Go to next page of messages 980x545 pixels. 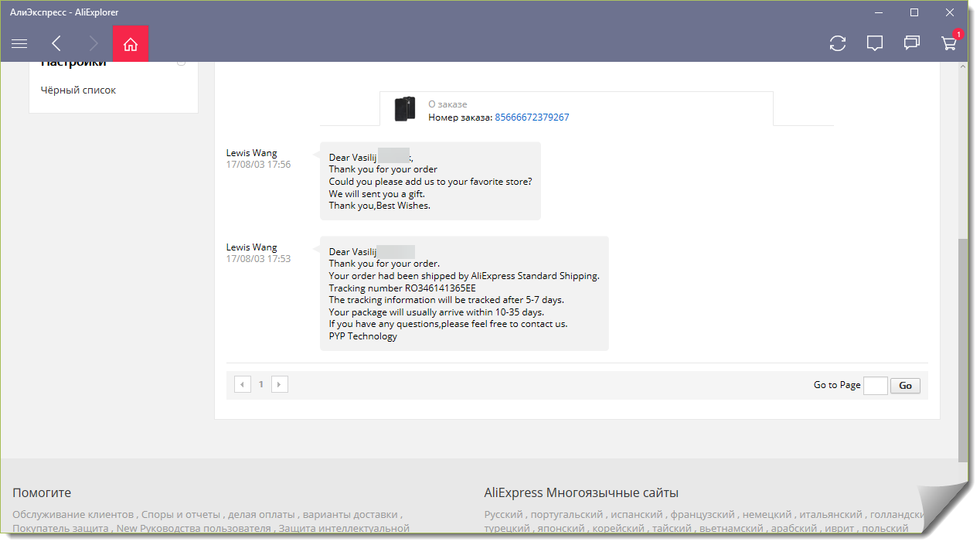[x=280, y=384]
